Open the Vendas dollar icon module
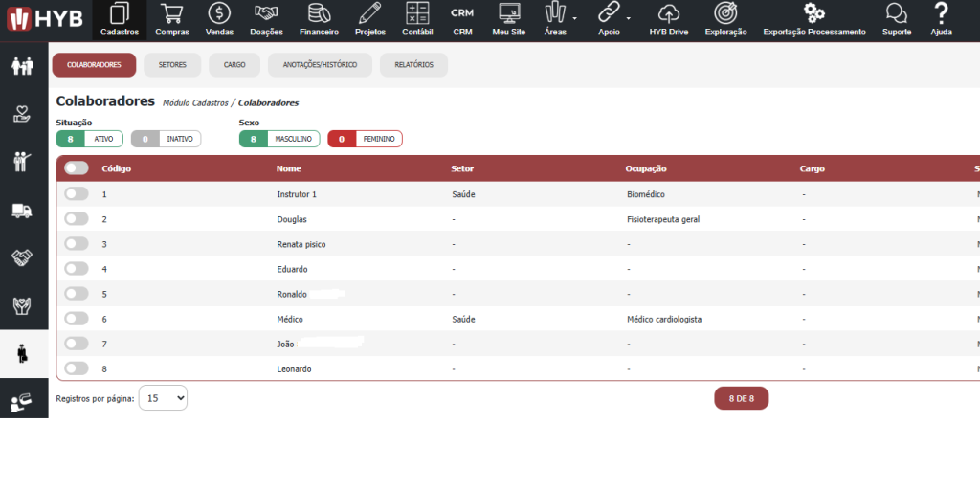 coord(219,19)
